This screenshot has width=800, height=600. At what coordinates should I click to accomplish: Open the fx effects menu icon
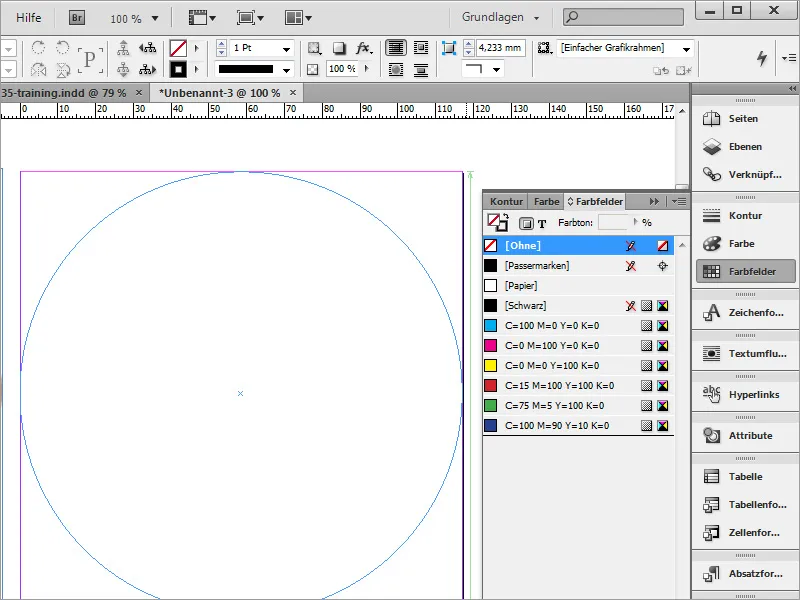coord(364,48)
